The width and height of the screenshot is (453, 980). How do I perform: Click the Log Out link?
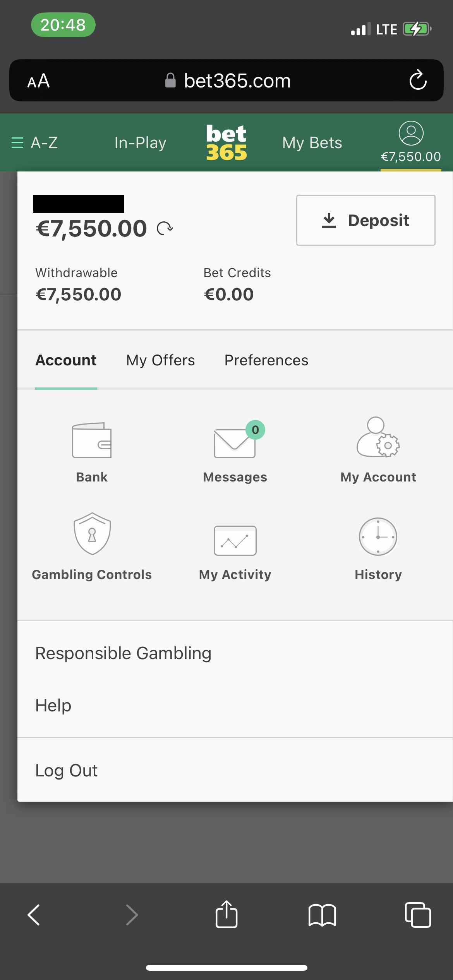click(x=67, y=770)
